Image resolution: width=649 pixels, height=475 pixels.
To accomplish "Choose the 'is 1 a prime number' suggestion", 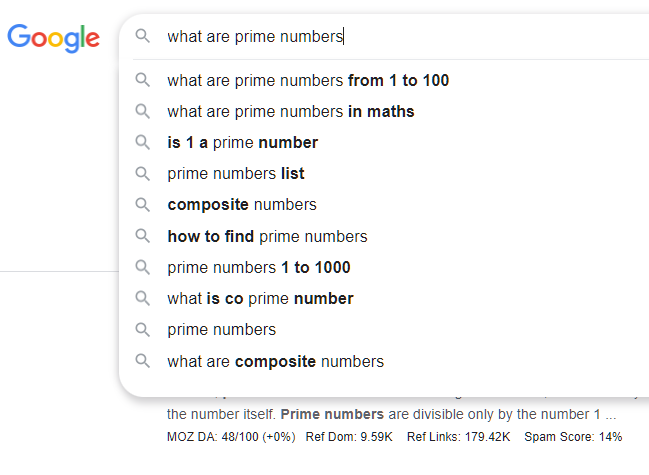I will pos(242,142).
